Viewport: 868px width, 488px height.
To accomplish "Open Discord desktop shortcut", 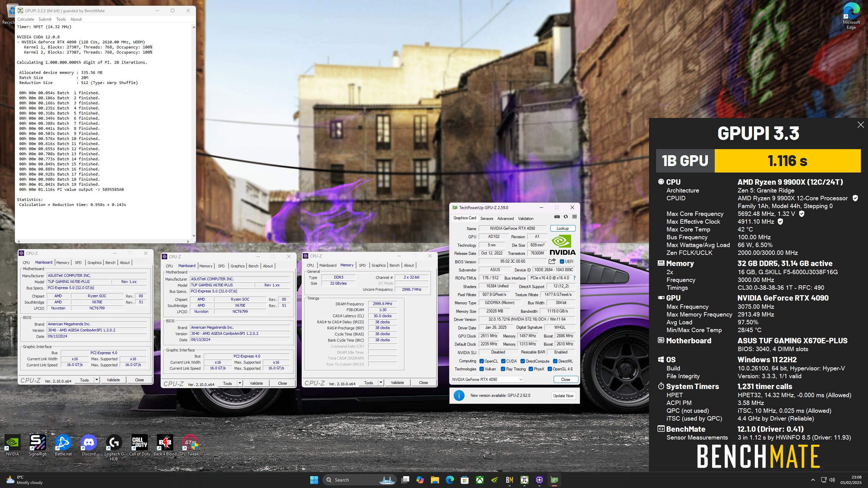I will [88, 445].
